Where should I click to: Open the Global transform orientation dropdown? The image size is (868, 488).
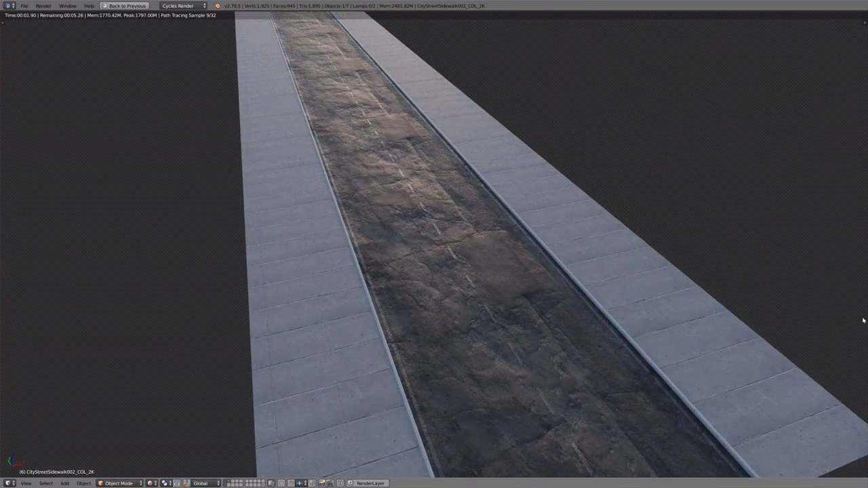[x=201, y=483]
